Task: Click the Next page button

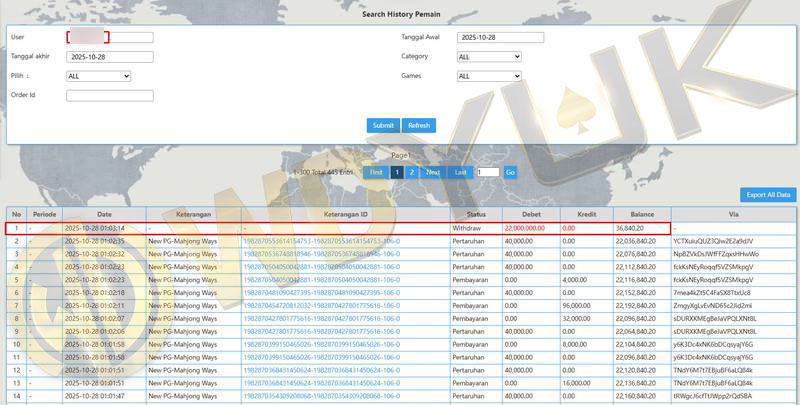Action: point(433,172)
